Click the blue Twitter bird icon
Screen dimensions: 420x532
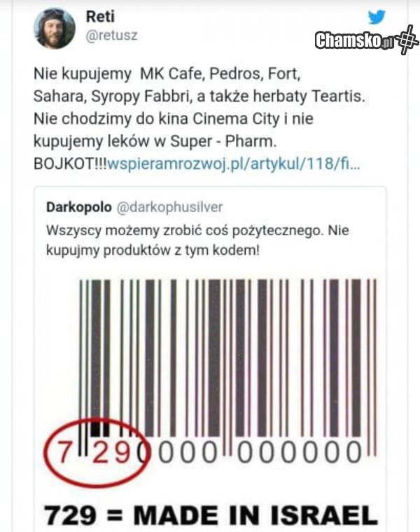point(377,17)
